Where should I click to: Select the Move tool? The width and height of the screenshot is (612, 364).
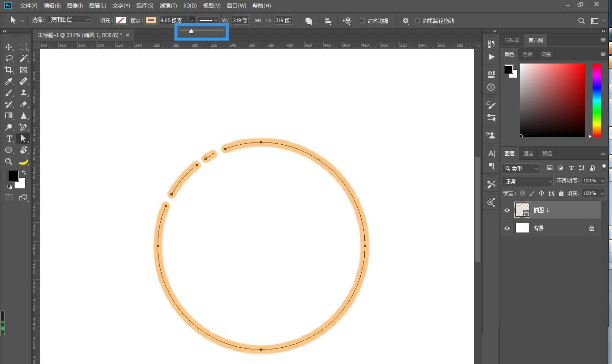pyautogui.click(x=9, y=47)
